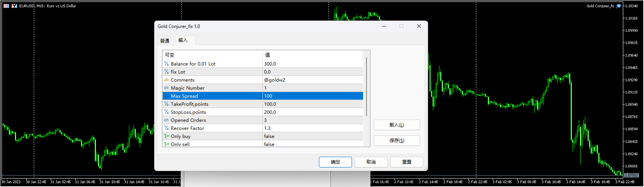Switch to the 普通 tab
Image resolution: width=644 pixels, height=187 pixels.
point(165,41)
